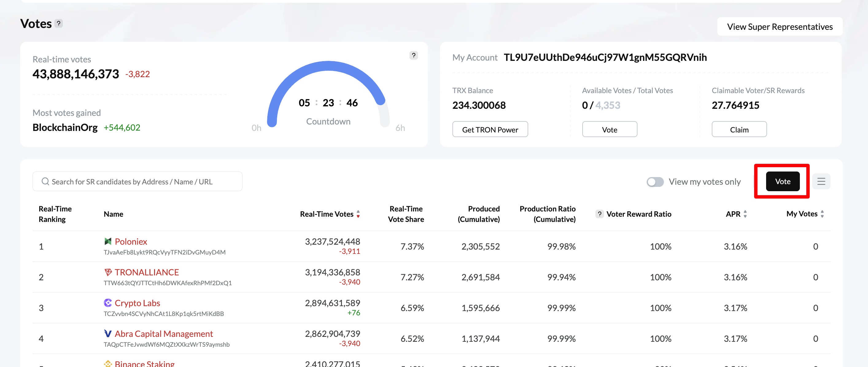Sort by My Votes column arrows
This screenshot has height=367, width=868.
822,214
